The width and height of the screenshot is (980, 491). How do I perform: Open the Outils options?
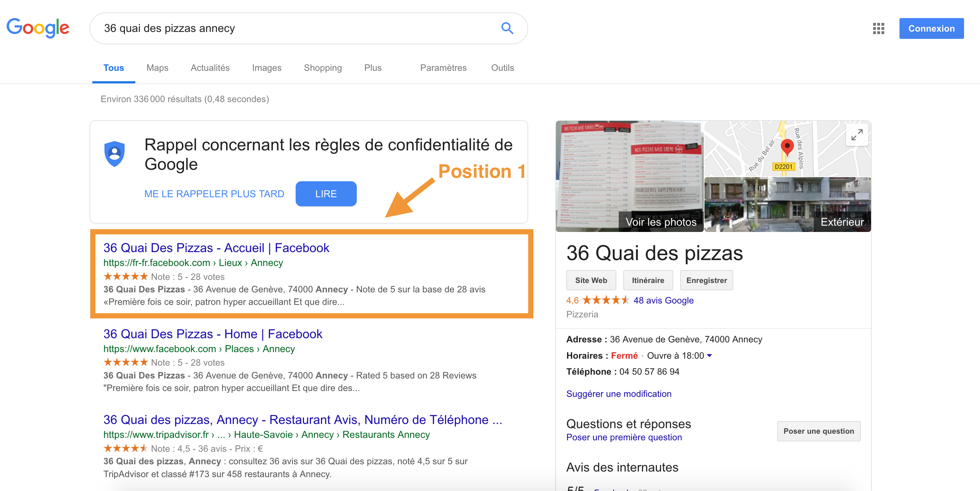[502, 68]
